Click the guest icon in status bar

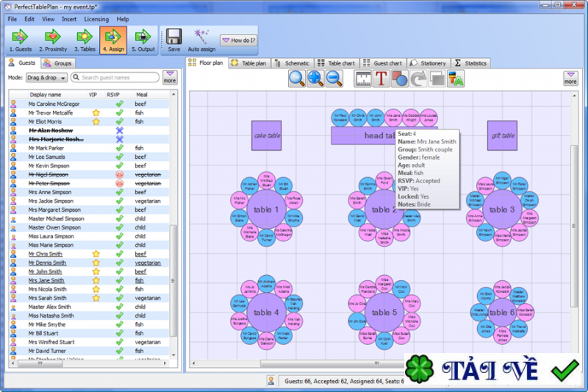click(271, 381)
